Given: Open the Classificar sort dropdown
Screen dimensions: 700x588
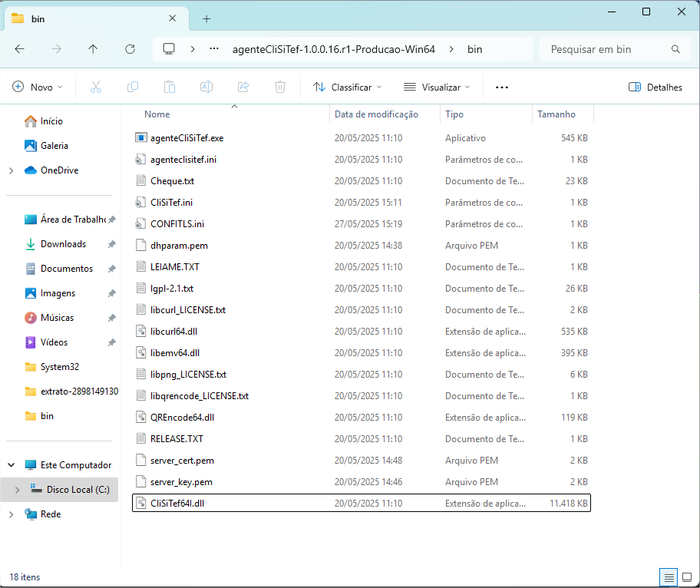Looking at the screenshot, I should click(x=347, y=88).
